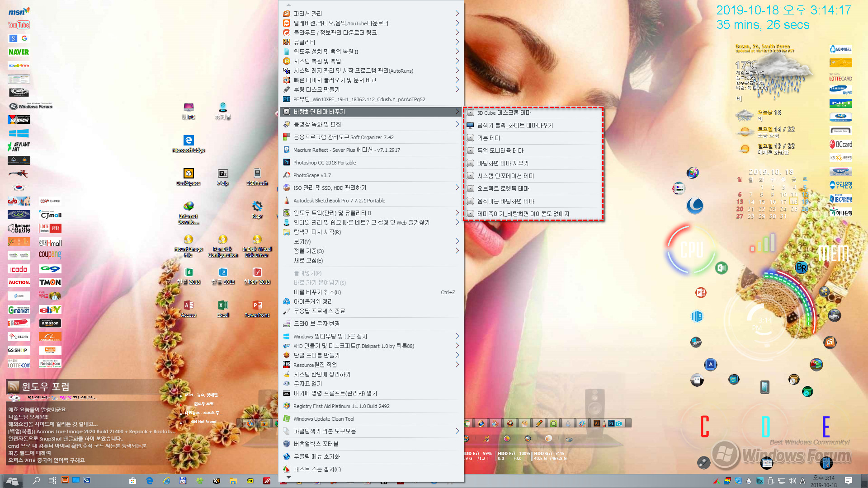Open the Gmarket shortcut icon
The height and width of the screenshot is (488, 868).
[x=19, y=310]
